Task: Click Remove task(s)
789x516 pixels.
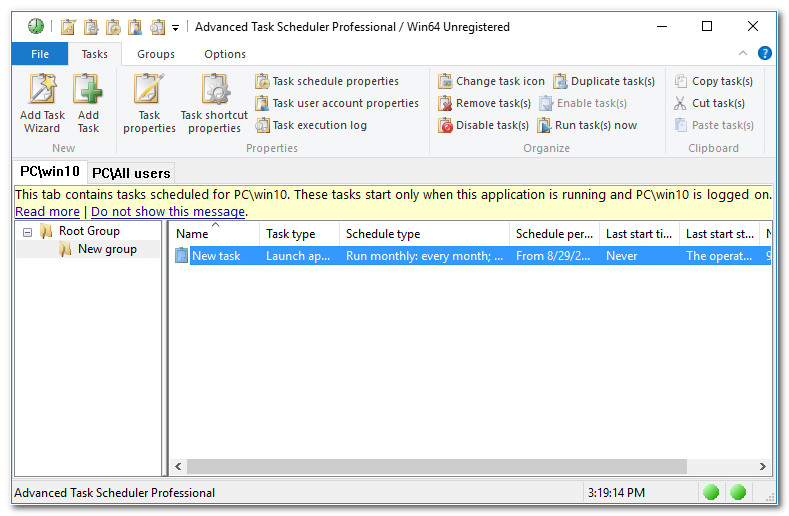Action: tap(485, 103)
